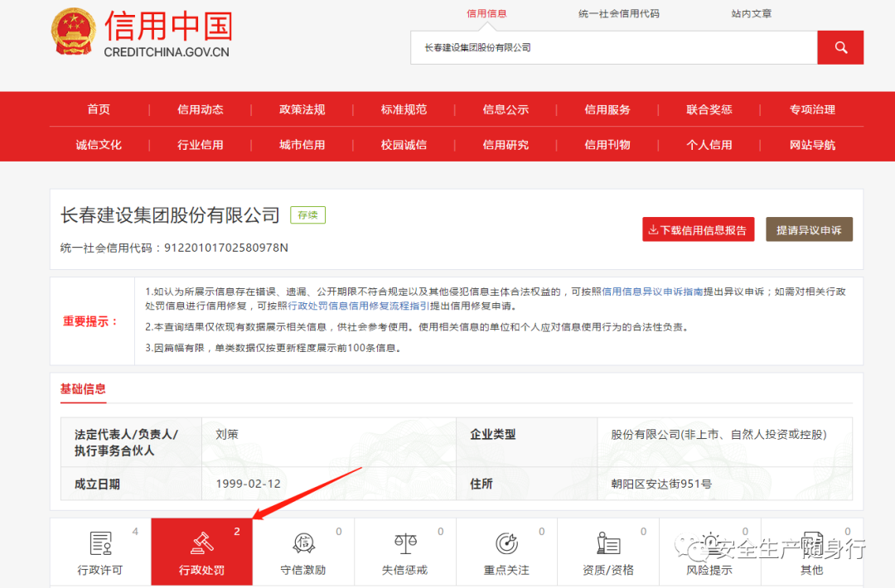Open 校园诚信 navigation item

point(404,145)
